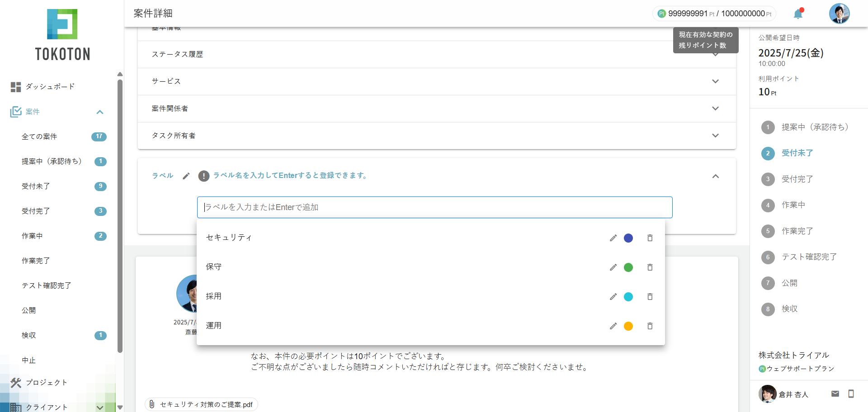This screenshot has height=412, width=868.
Task: Click the phone icon beside 倉井 杏人
Action: pyautogui.click(x=851, y=394)
